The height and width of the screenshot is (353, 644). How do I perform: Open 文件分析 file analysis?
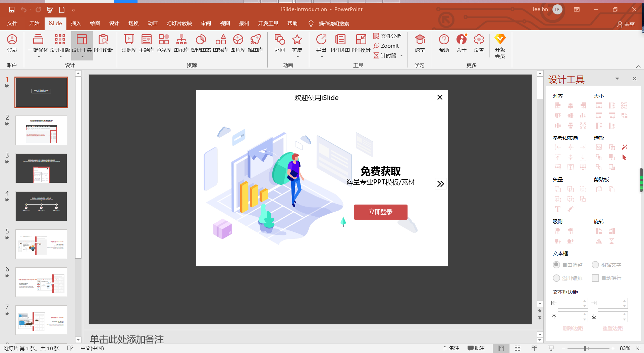pyautogui.click(x=387, y=36)
